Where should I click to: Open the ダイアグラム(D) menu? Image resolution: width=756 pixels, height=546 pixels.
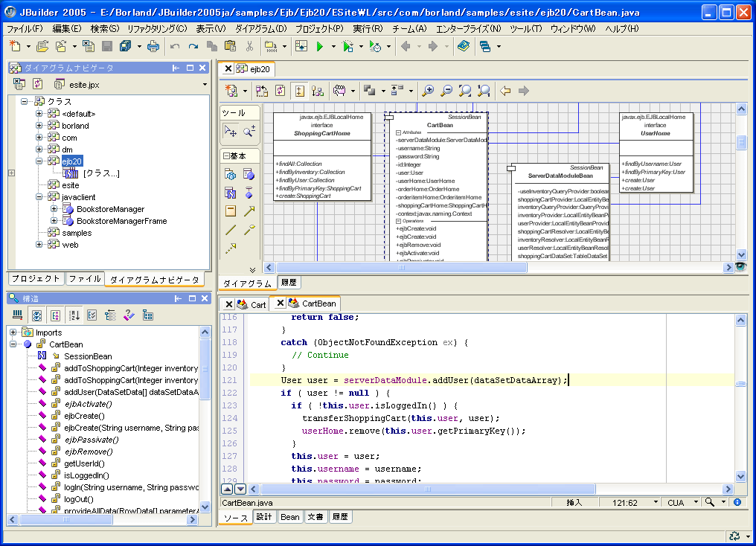(x=261, y=29)
